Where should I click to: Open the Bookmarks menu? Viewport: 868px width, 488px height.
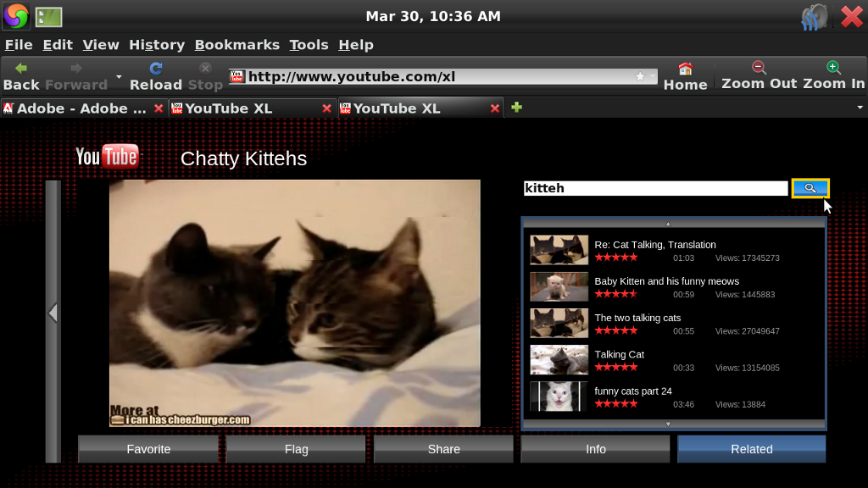click(237, 45)
